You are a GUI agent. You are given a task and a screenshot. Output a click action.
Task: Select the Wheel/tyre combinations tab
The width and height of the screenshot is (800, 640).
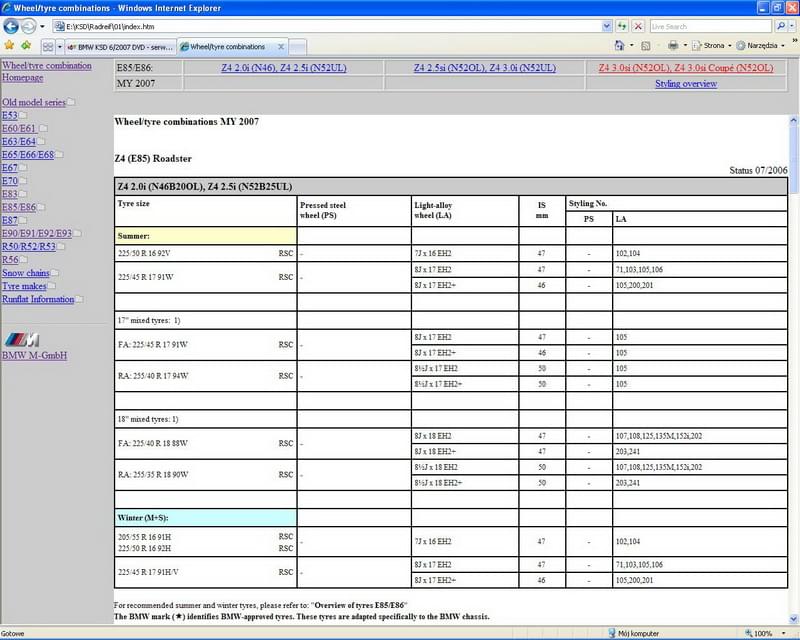click(x=228, y=46)
